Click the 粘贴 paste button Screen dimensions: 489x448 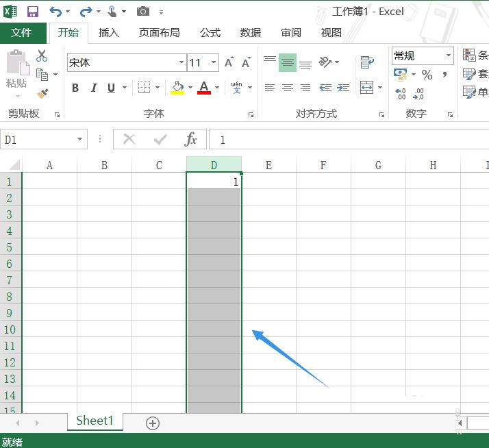click(16, 71)
